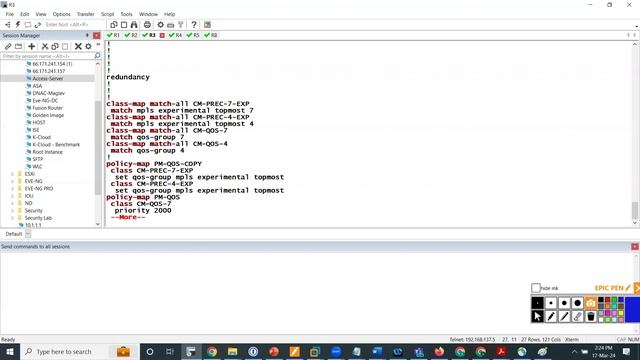
Task: Clear all ink with trash bin icon
Action: pyautogui.click(x=591, y=316)
